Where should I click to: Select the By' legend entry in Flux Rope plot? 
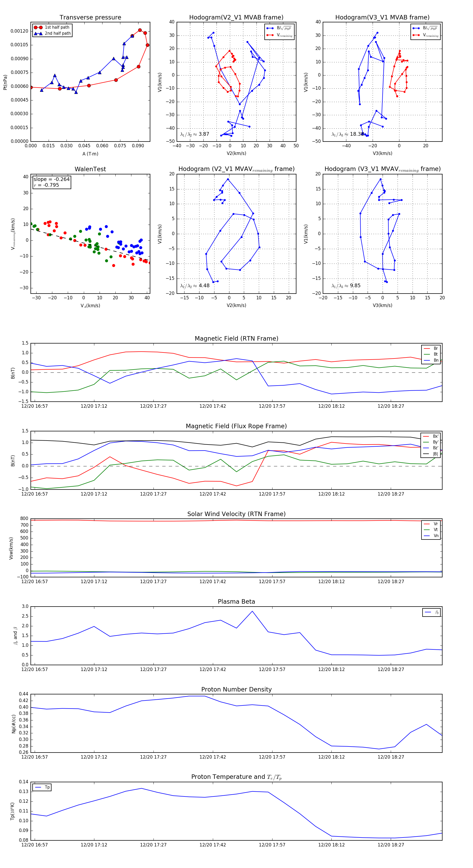click(x=431, y=442)
